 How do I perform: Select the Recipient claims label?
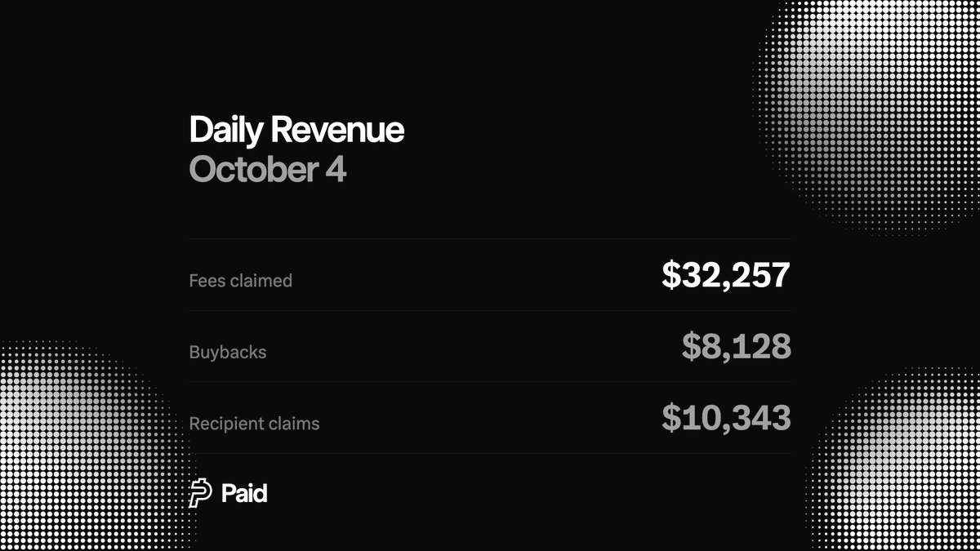click(254, 424)
